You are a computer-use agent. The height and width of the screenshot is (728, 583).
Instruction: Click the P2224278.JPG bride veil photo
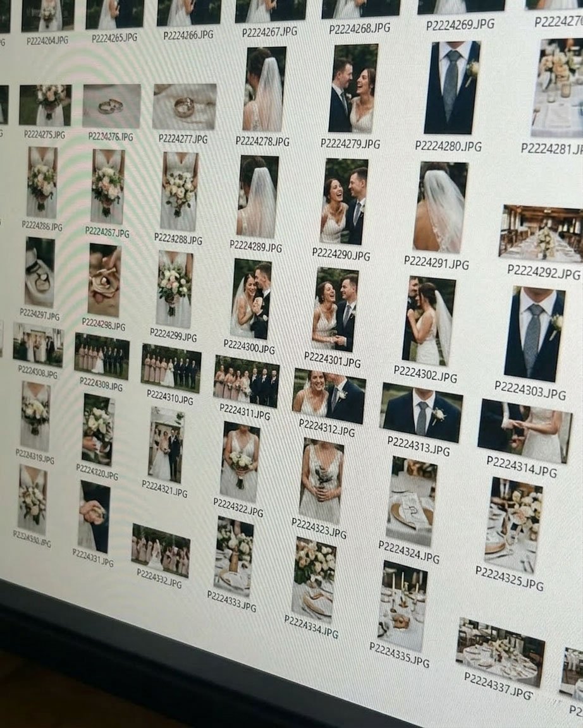[264, 89]
